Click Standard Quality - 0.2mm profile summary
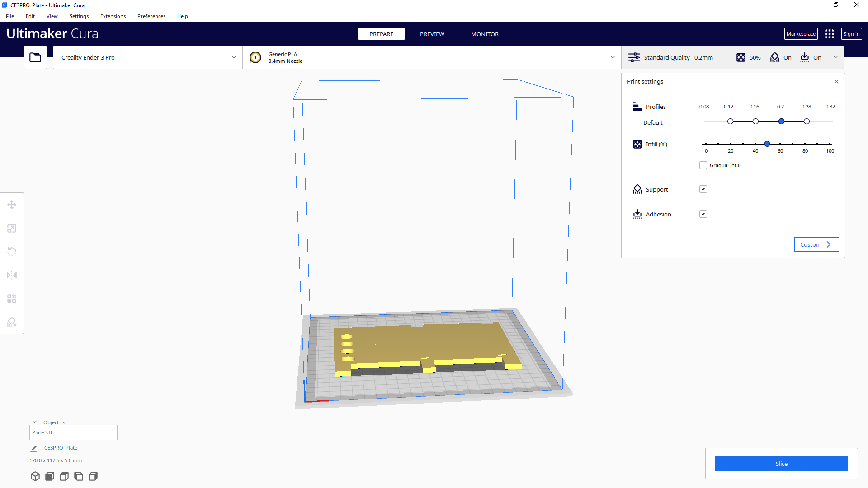Viewport: 868px width, 488px height. pyautogui.click(x=678, y=57)
